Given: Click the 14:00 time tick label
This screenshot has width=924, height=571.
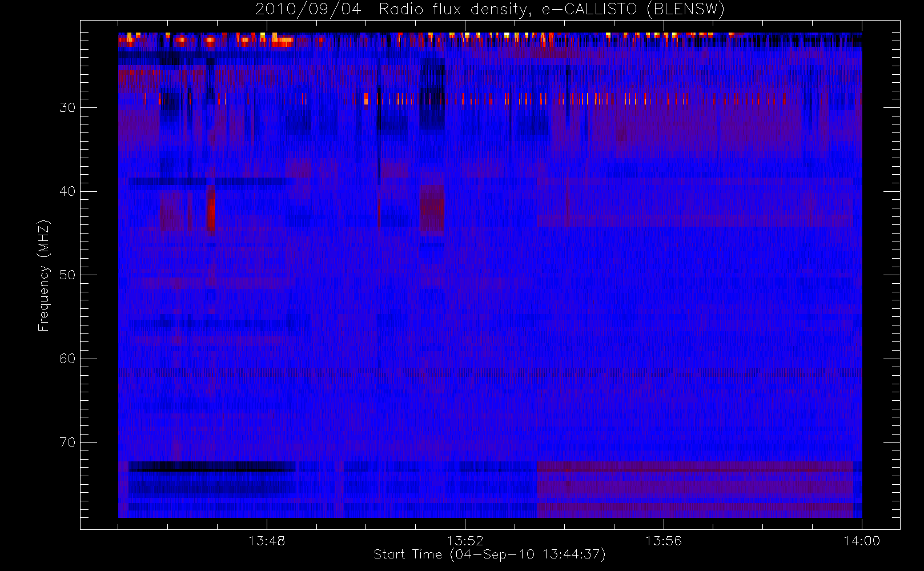Looking at the screenshot, I should [x=862, y=541].
